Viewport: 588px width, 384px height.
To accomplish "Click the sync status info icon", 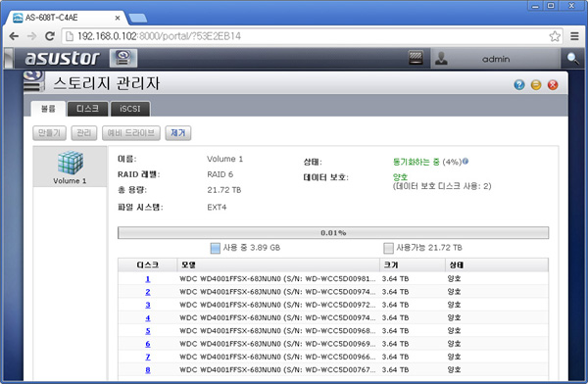I will [x=465, y=161].
